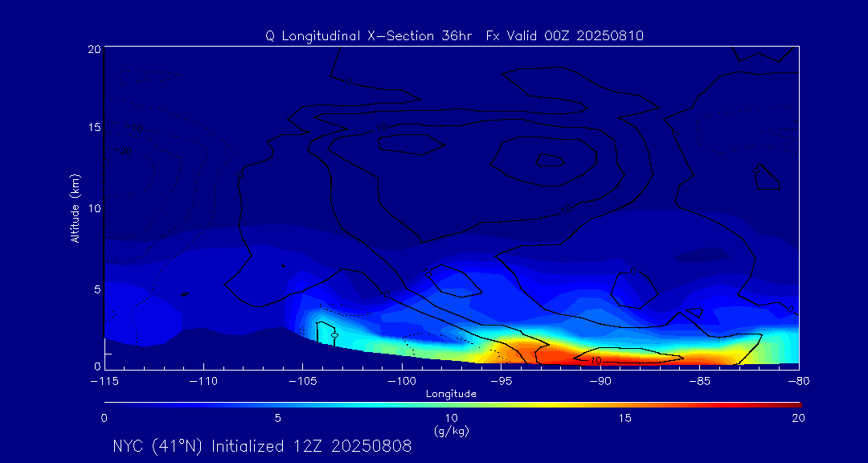Click the colorbar tick label '15'
This screenshot has height=463, width=868.
click(624, 418)
